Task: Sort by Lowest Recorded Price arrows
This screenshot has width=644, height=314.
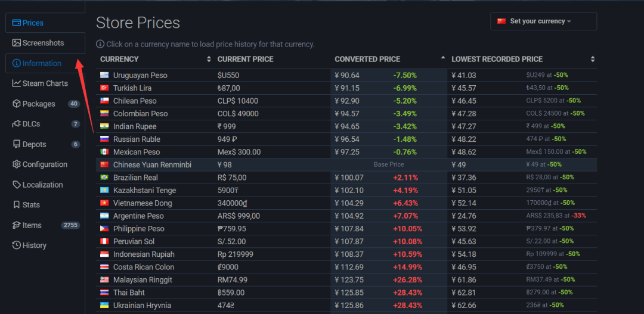Action: (593, 59)
